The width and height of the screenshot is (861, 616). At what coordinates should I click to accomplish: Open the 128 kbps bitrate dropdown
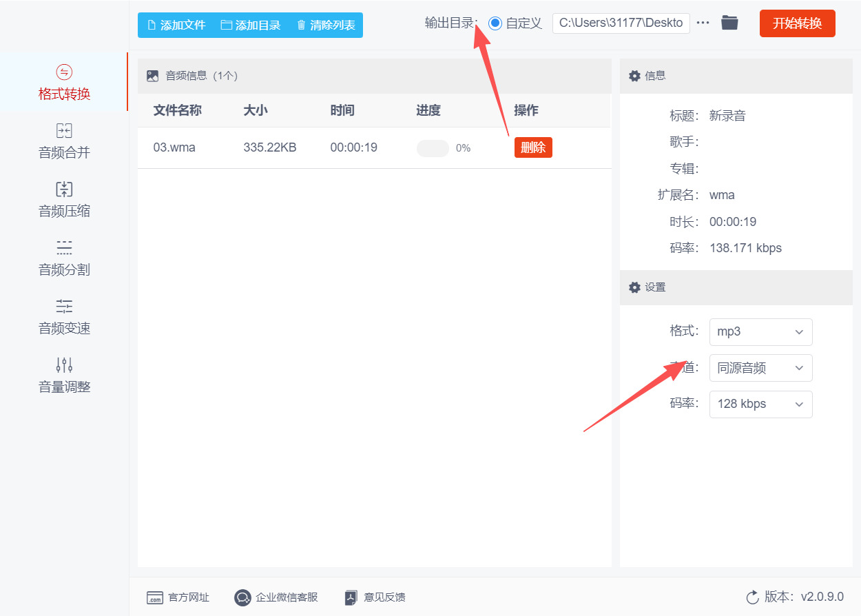tap(760, 404)
